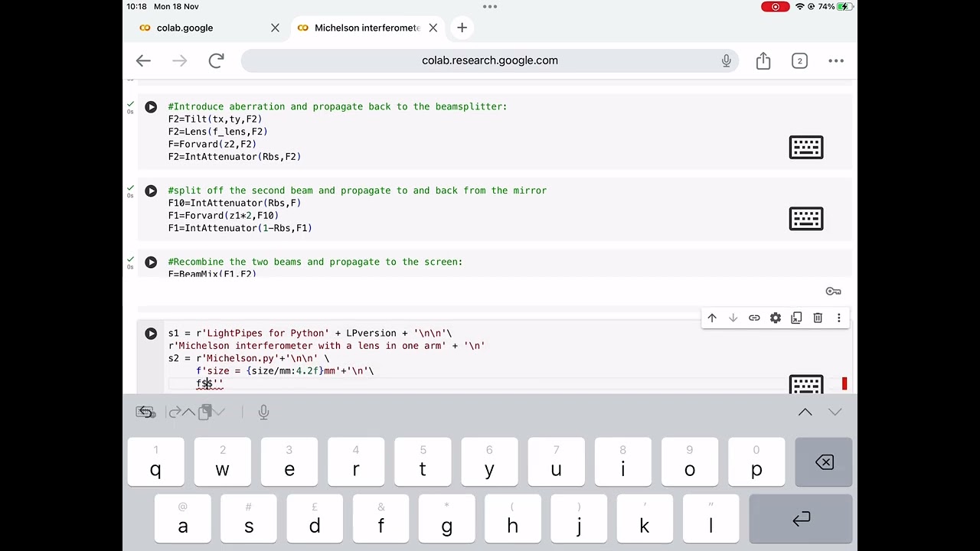Run the 'Recombine the two beams' cell

[151, 262]
